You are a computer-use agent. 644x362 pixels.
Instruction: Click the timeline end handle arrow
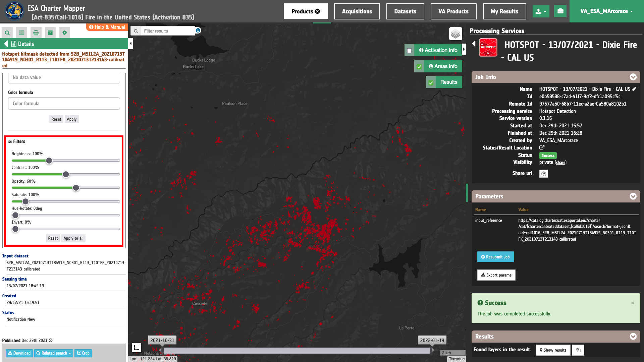coord(433,350)
